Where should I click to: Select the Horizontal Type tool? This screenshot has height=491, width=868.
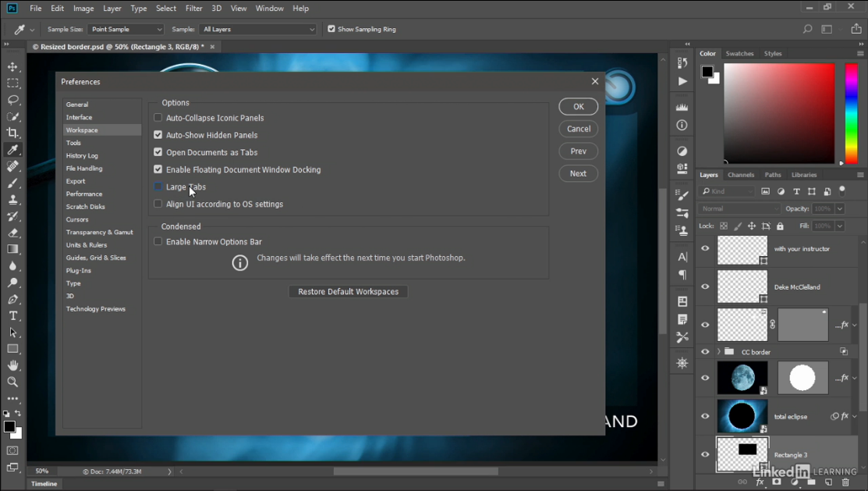click(12, 316)
